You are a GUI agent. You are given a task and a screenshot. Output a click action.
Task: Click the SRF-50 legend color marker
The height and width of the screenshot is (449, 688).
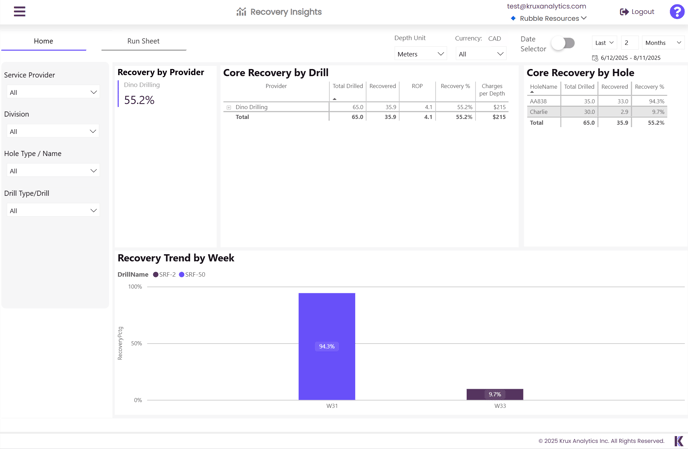pos(182,275)
